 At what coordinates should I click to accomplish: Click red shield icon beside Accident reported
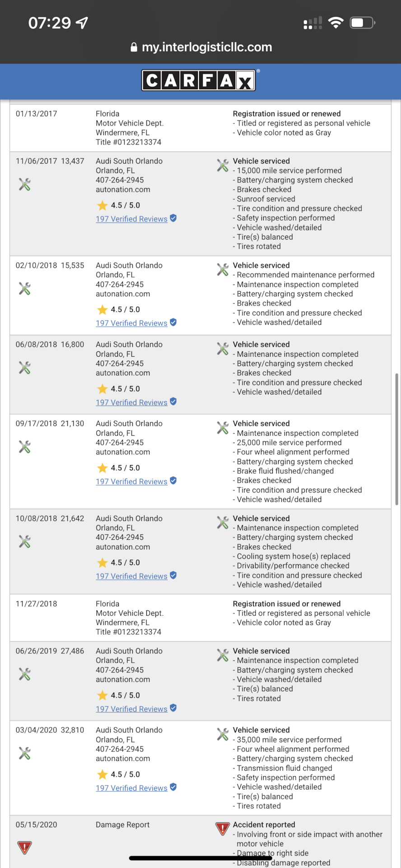point(223,829)
